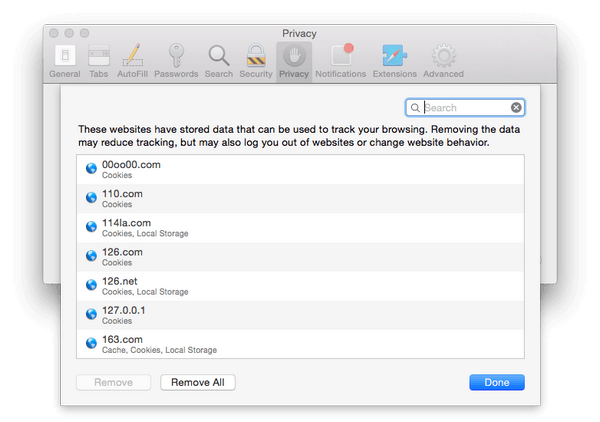Open the Passwords key icon pane
Viewport: 600px width, 422px height.
[x=176, y=60]
